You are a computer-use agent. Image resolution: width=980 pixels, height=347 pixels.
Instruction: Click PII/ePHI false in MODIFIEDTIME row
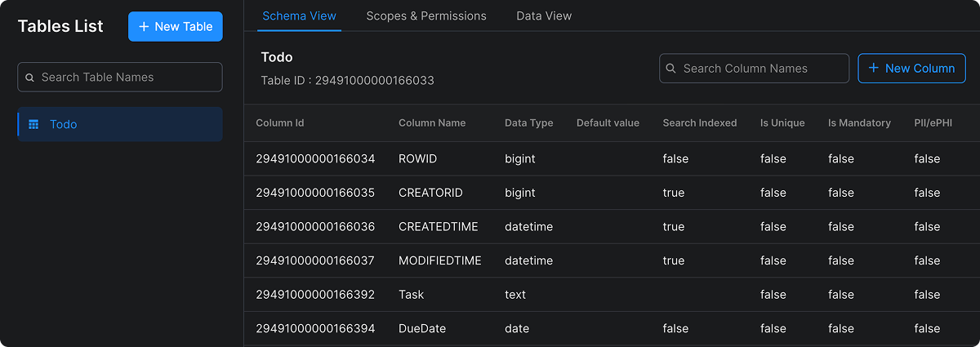[928, 260]
